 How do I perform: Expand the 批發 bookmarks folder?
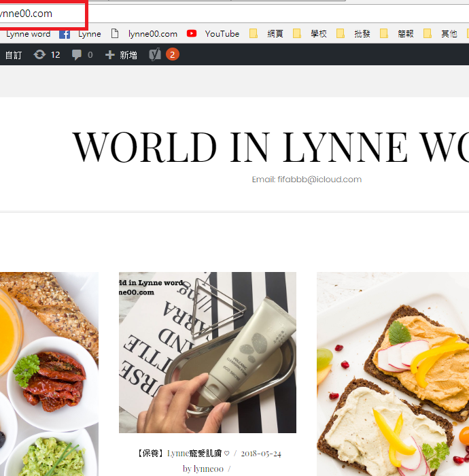(x=353, y=34)
